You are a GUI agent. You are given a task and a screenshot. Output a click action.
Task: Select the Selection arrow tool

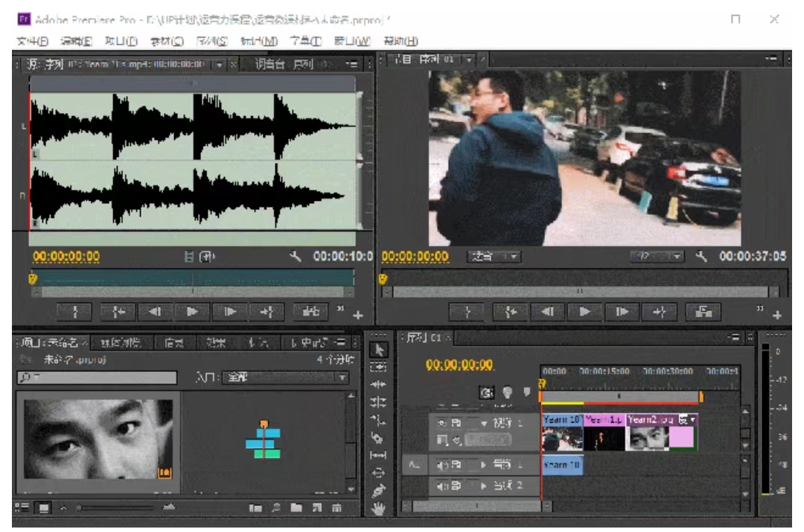[x=378, y=349]
